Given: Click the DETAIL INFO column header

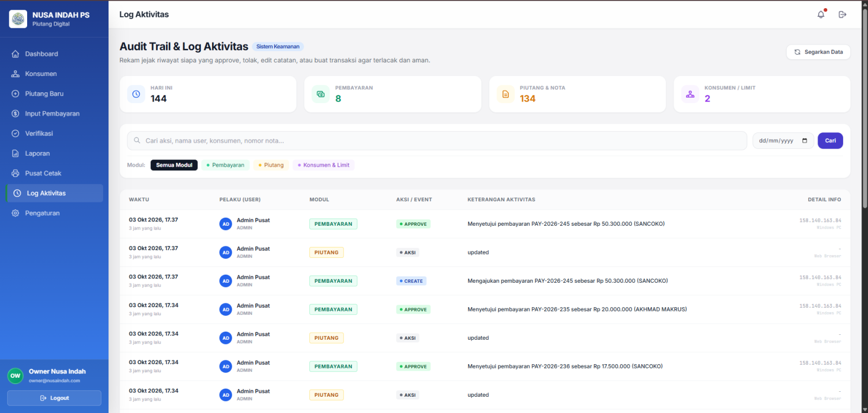Looking at the screenshot, I should (x=825, y=200).
